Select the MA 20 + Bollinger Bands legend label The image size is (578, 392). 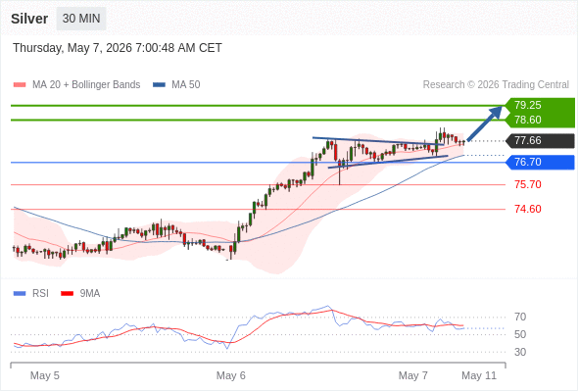click(86, 85)
